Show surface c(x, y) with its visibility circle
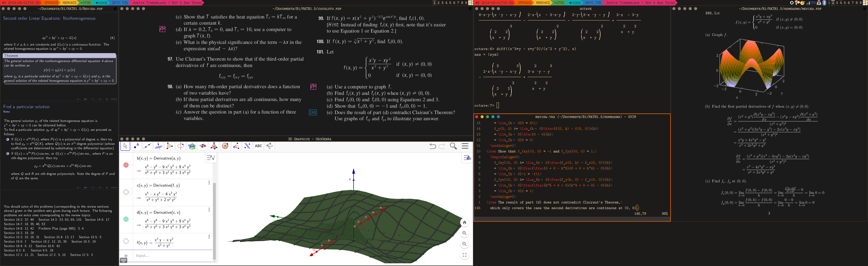The width and height of the screenshot is (868, 266). tap(126, 192)
